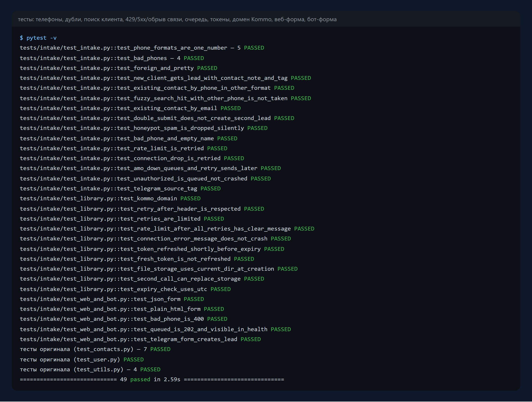Image resolution: width=532 pixels, height=402 pixels.
Task: Select test_fuzzy_search_hit_with_other_phone_is_not_taken line
Action: pos(165,98)
